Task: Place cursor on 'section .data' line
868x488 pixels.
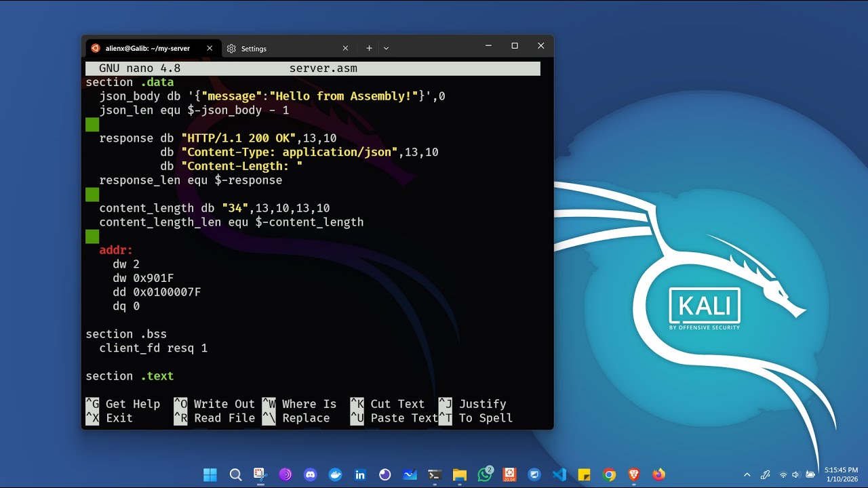Action: point(130,83)
